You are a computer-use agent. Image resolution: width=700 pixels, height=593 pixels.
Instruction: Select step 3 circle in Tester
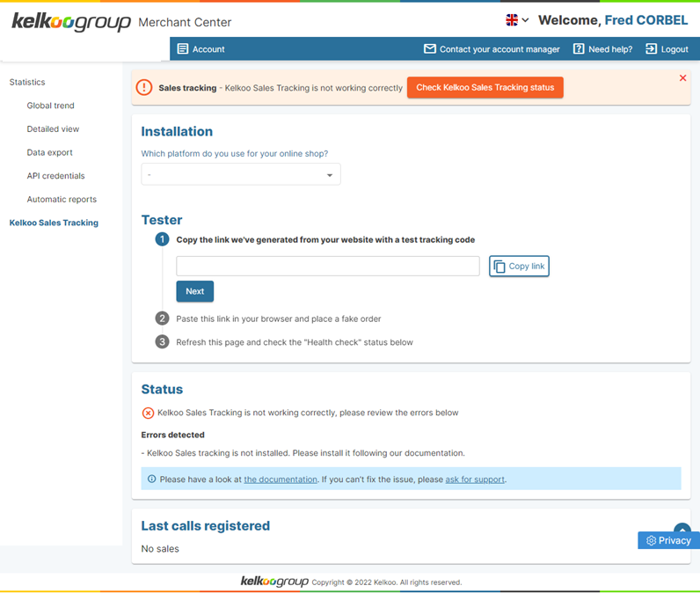[162, 342]
